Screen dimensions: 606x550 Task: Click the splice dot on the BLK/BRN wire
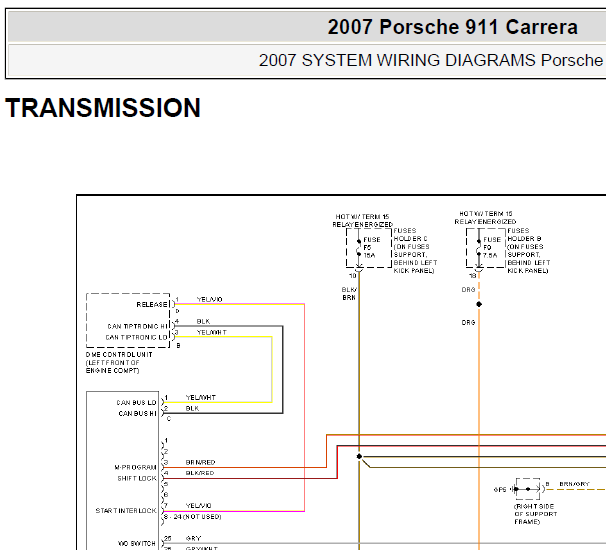tap(359, 456)
